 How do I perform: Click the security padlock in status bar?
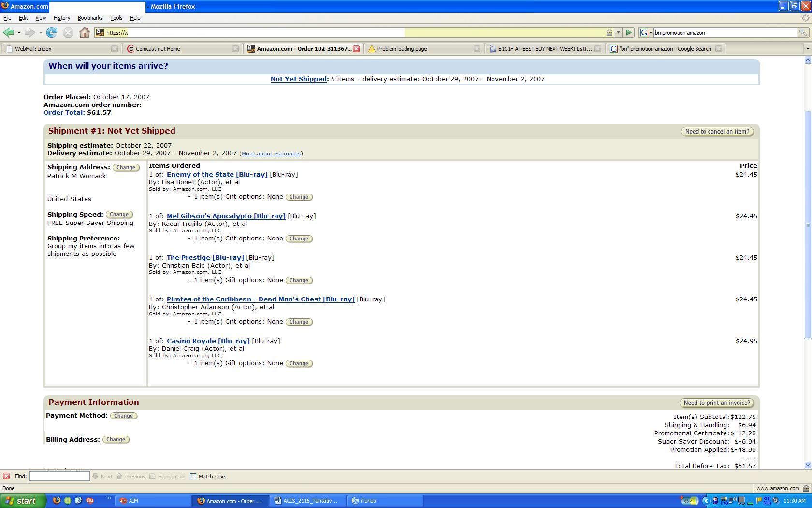pos(806,488)
